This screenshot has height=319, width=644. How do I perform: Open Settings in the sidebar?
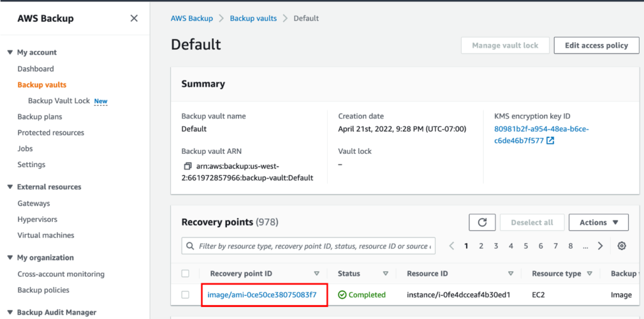[31, 165]
